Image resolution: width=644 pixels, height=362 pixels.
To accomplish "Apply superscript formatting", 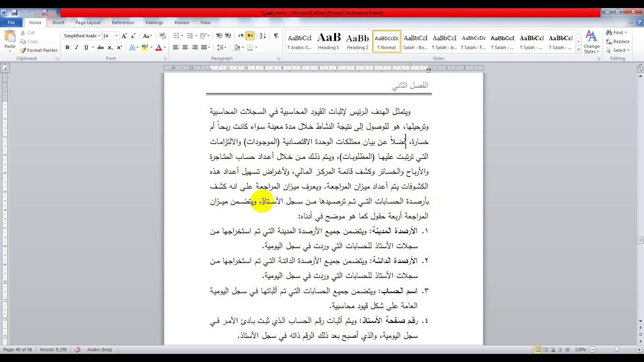I will [x=119, y=47].
